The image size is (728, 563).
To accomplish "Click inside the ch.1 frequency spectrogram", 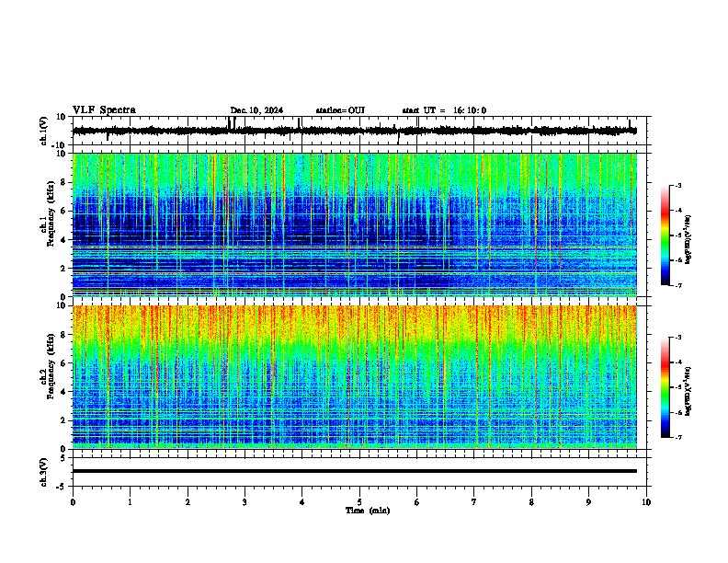I will coord(355,224).
